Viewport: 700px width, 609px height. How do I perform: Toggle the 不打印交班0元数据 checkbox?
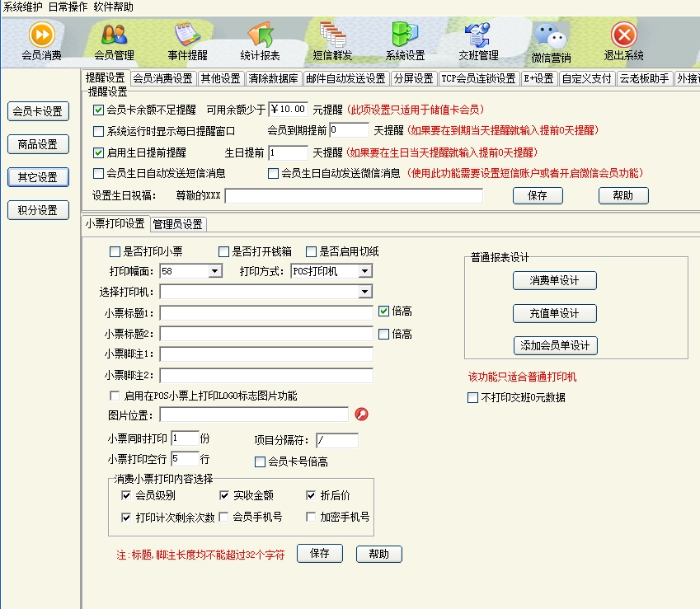[x=473, y=398]
